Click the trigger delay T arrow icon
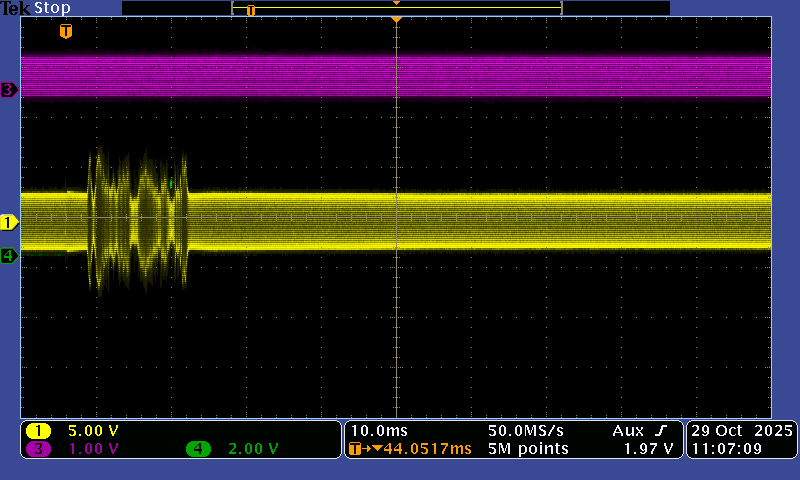This screenshot has height=480, width=800. (x=360, y=449)
